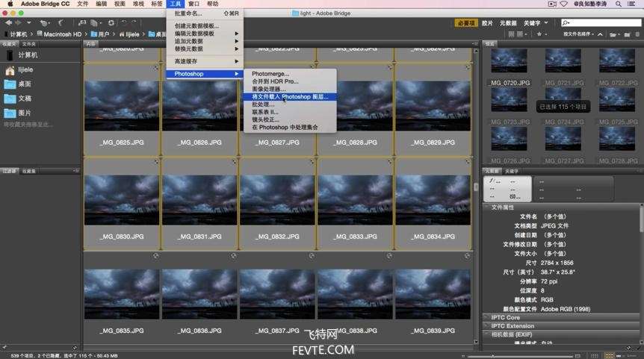Switch to the 关键字 workspace
The width and height of the screenshot is (644, 359).
532,23
